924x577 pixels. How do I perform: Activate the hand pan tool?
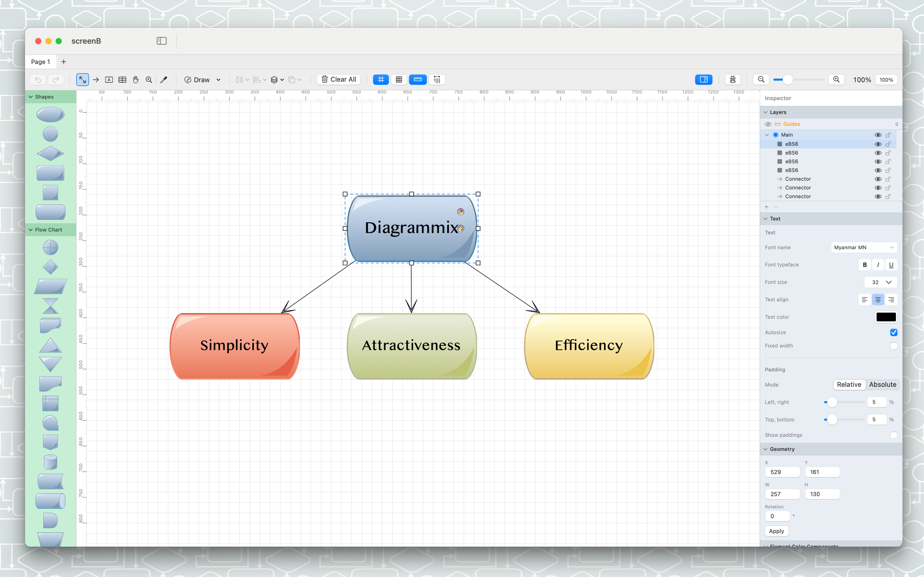coord(136,80)
